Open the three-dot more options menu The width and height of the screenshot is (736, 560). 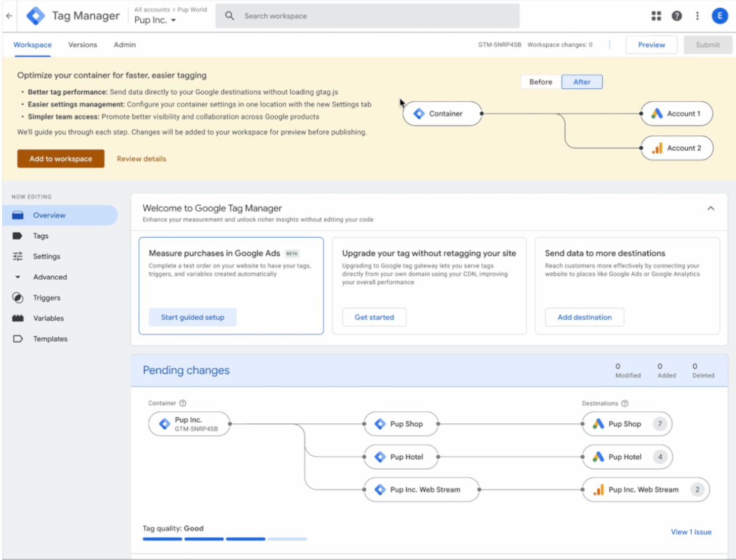(x=697, y=16)
